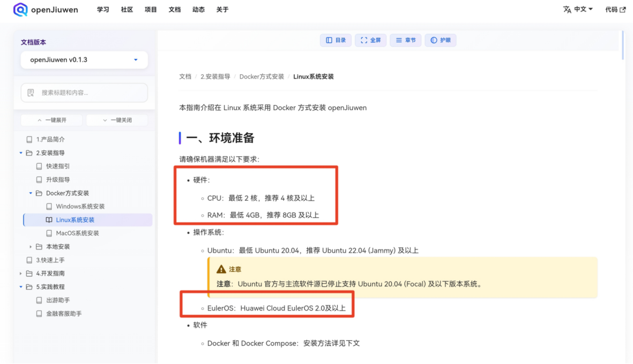Expand the 4.开发指南 folder arrow

[x=21, y=274]
